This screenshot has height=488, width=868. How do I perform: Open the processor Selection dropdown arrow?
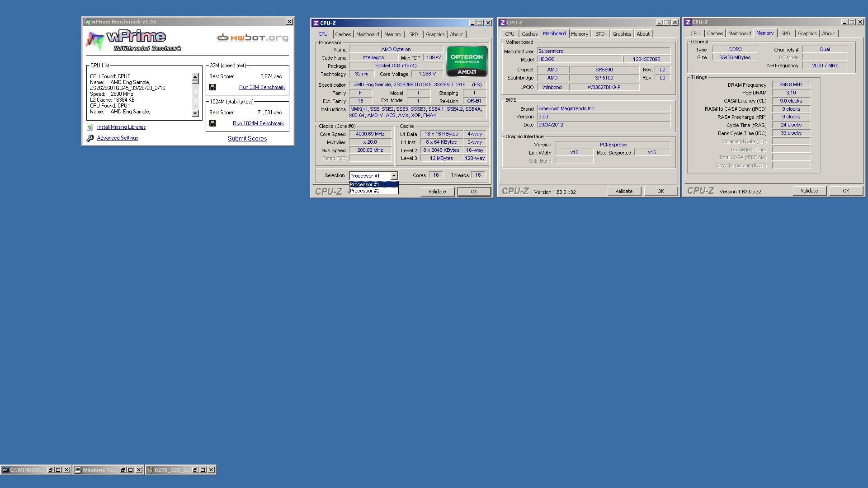pos(394,176)
